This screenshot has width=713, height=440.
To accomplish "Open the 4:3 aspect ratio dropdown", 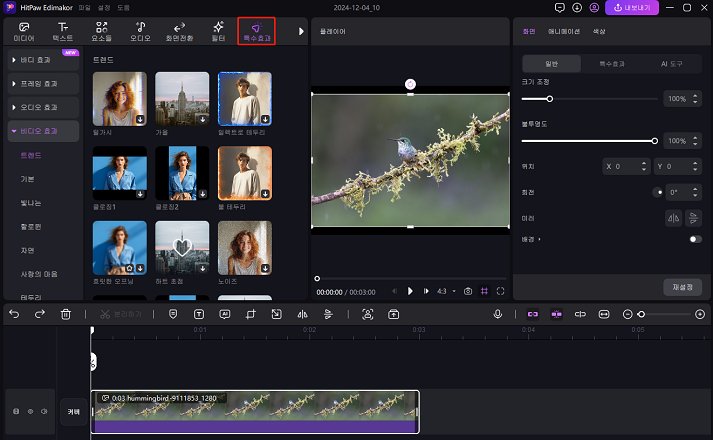I will (446, 291).
